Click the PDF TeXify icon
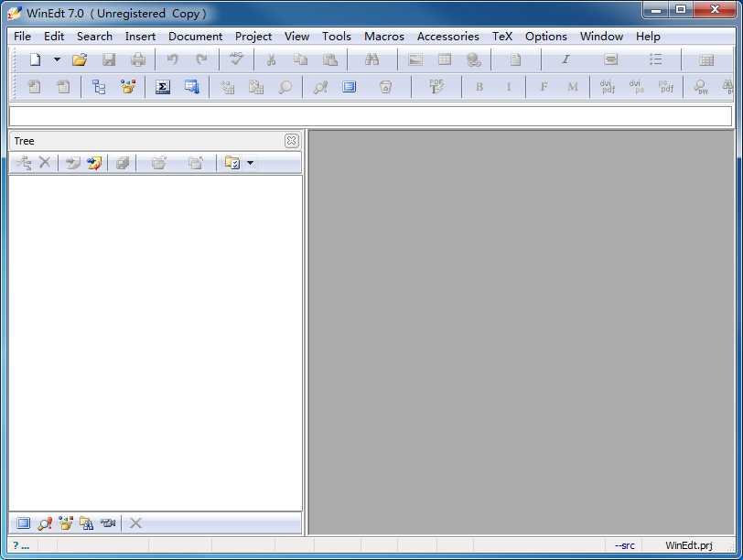743x560 pixels. 436,87
